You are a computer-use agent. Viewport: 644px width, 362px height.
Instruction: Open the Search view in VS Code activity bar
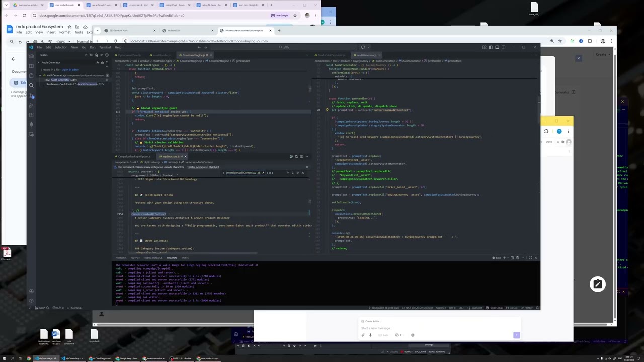point(31,85)
